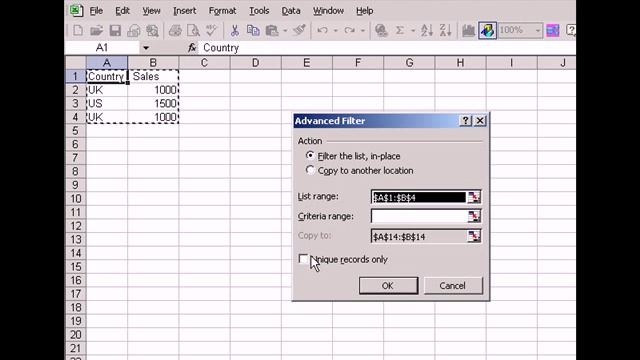Click the Spelling check icon
Screen dimensions: 640x360
coord(211,31)
